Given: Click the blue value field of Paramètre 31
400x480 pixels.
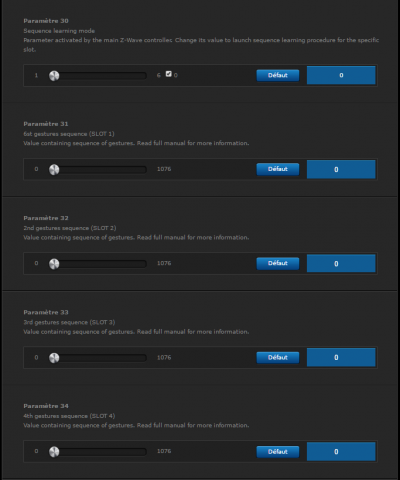Looking at the screenshot, I should pyautogui.click(x=341, y=169).
